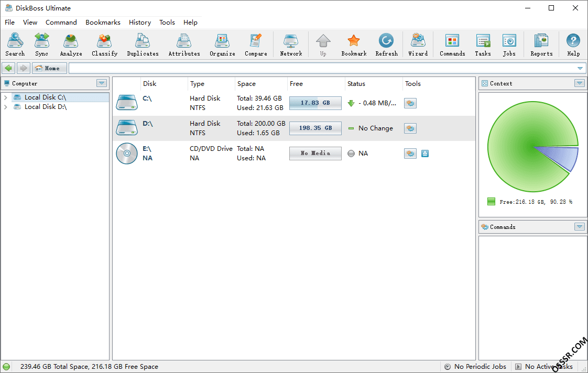This screenshot has width=588, height=373.
Task: Select Local Disk C:\ in tree
Action: [x=46, y=97]
